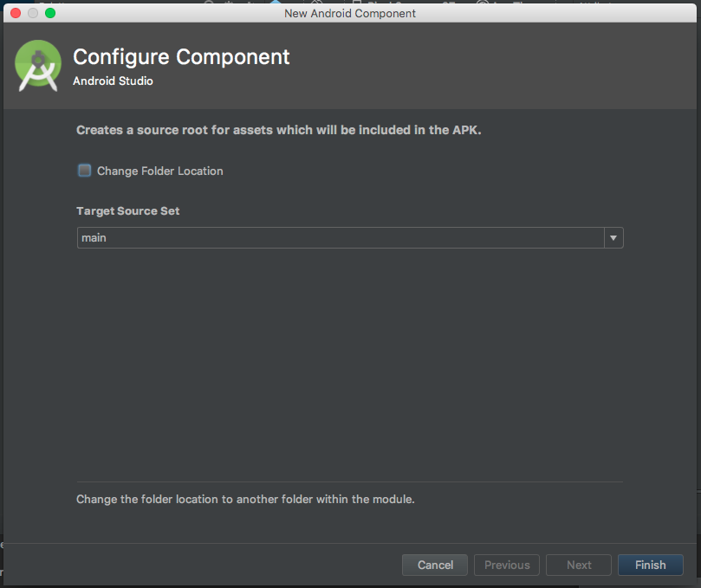Click the disabled Next button

tap(579, 565)
